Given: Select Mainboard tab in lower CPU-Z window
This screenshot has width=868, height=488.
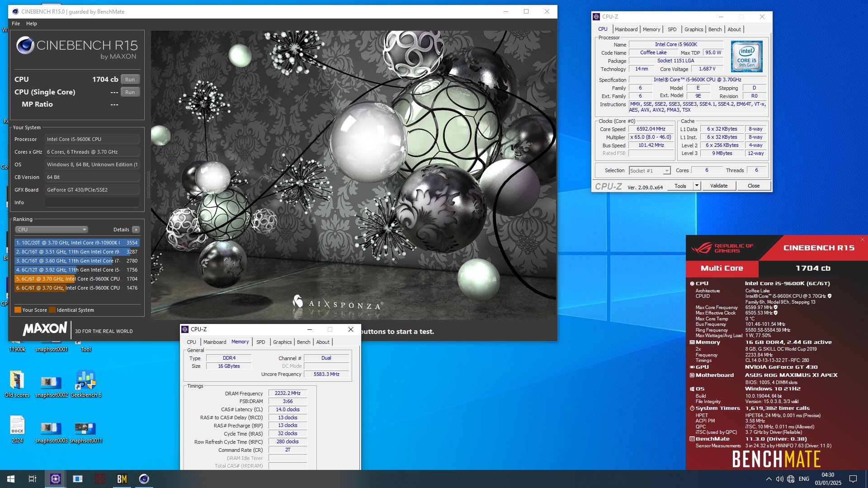Looking at the screenshot, I should [x=215, y=342].
